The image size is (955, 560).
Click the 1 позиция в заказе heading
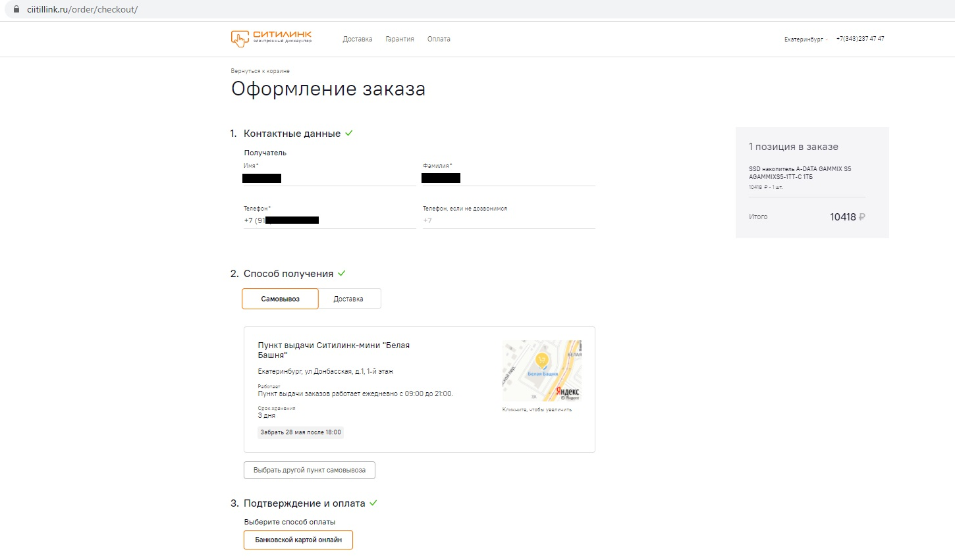[x=794, y=147]
